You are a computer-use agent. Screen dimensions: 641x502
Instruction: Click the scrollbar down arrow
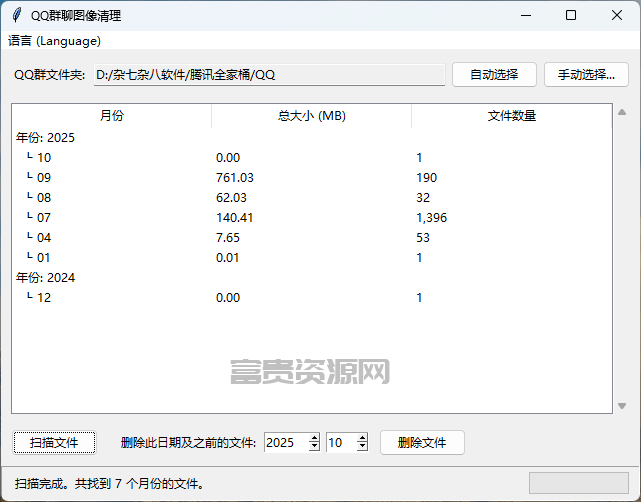click(622, 406)
